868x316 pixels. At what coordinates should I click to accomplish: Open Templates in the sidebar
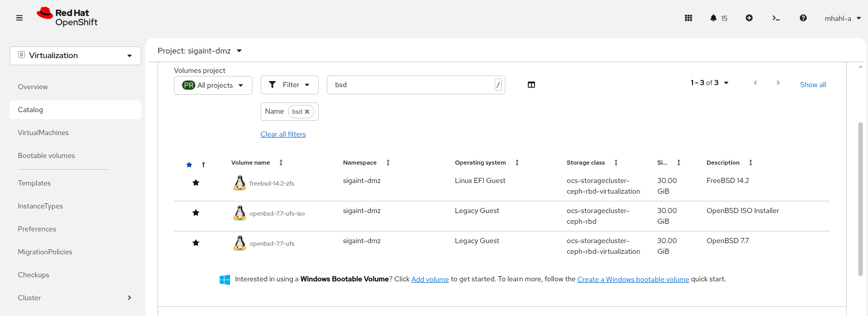click(34, 183)
